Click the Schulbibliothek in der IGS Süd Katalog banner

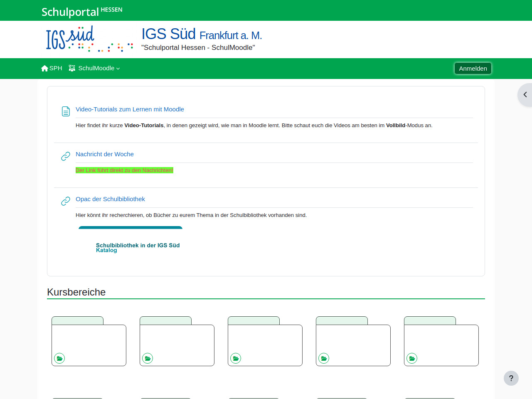(131, 245)
